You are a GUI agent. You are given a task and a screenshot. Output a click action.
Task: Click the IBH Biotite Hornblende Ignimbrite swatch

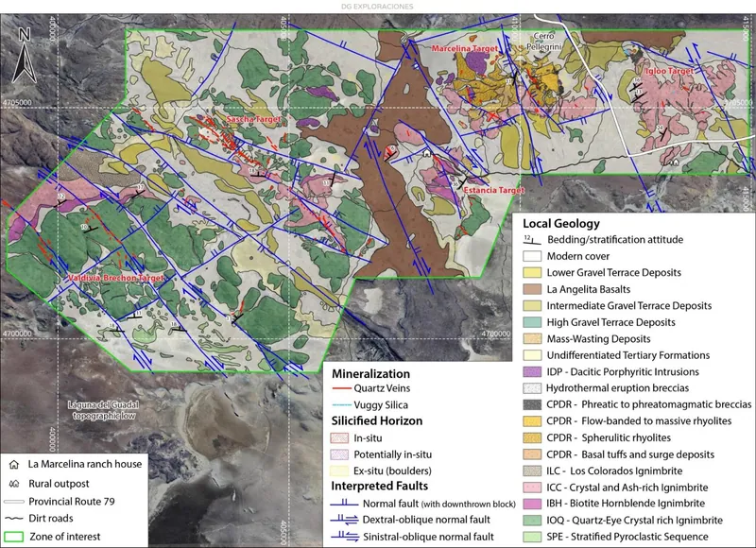point(532,504)
